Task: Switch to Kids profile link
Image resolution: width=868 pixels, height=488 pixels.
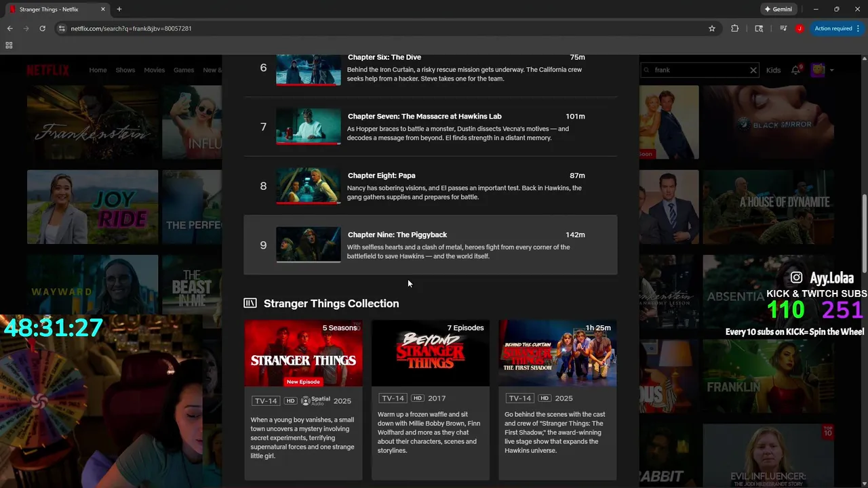Action: click(x=773, y=70)
